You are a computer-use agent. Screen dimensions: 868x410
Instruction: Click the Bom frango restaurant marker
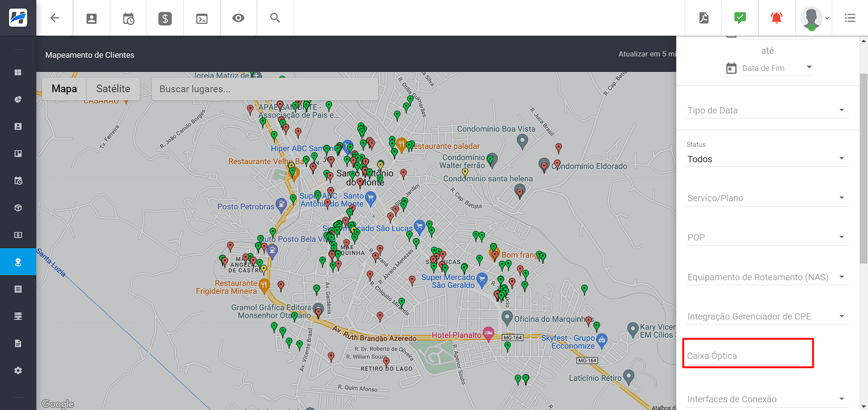pyautogui.click(x=494, y=254)
